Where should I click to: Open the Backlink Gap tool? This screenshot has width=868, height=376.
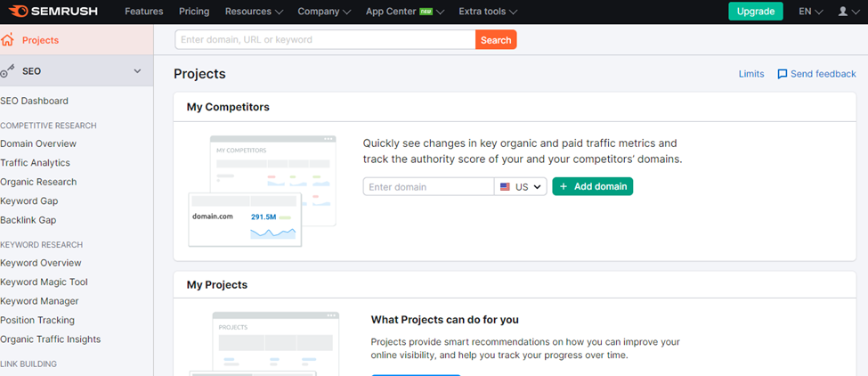pos(28,220)
